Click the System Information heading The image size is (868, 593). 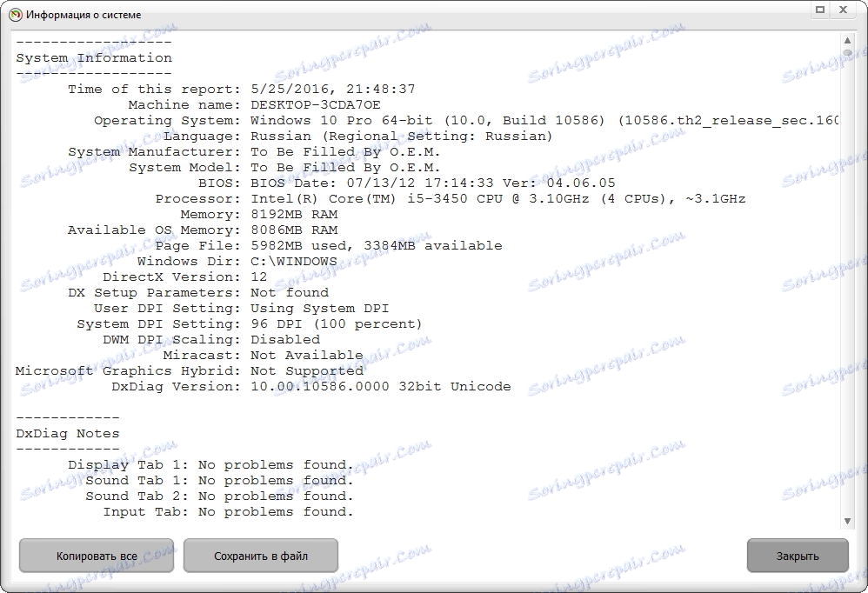(x=94, y=58)
